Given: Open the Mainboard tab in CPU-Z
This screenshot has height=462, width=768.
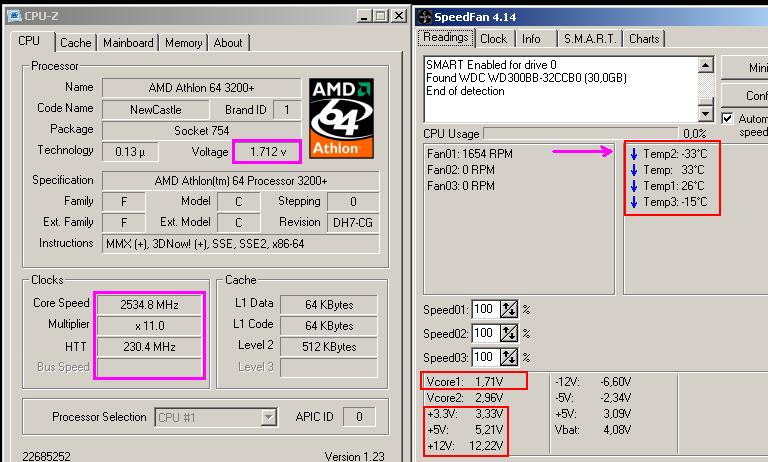Looking at the screenshot, I should pos(128,43).
